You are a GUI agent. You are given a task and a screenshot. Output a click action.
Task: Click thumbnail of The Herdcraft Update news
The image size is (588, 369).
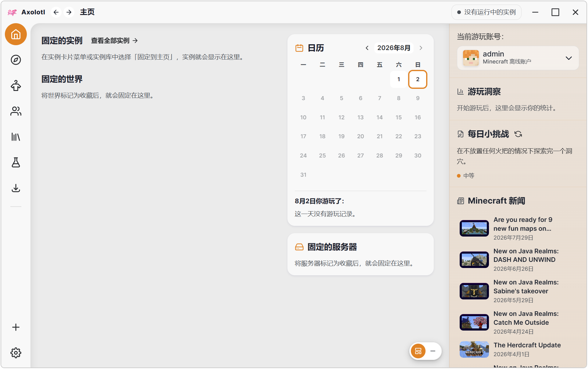coord(474,349)
